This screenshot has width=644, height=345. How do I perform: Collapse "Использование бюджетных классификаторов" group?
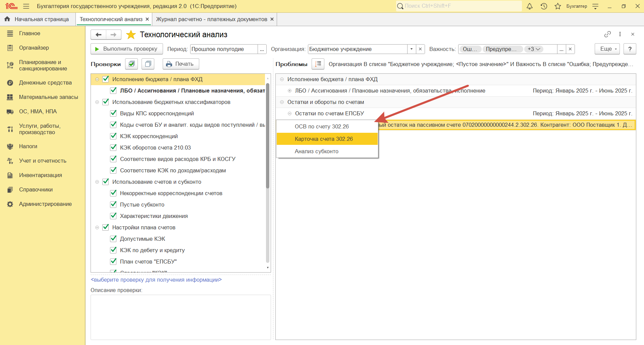(x=97, y=102)
